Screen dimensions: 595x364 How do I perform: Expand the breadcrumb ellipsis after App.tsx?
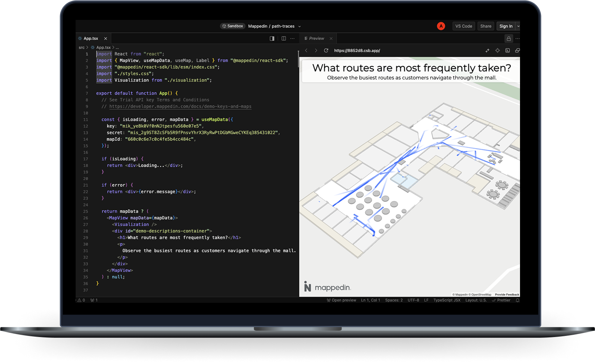click(117, 48)
